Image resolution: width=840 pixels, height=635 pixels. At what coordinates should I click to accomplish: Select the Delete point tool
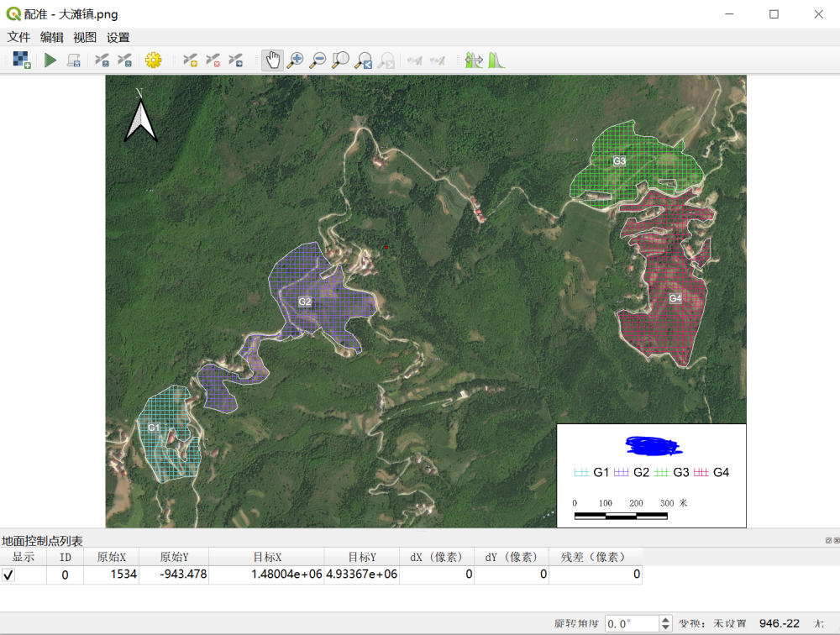(x=213, y=60)
